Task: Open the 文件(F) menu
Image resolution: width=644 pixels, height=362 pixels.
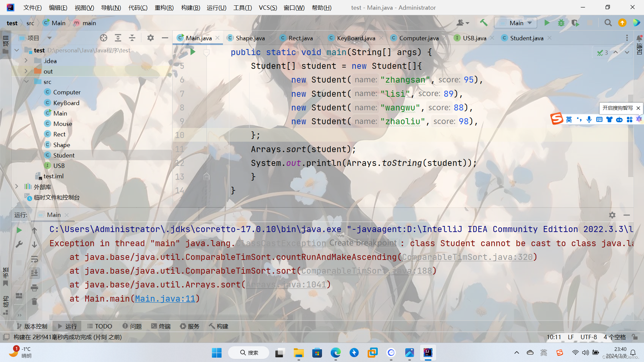Action: point(33,7)
